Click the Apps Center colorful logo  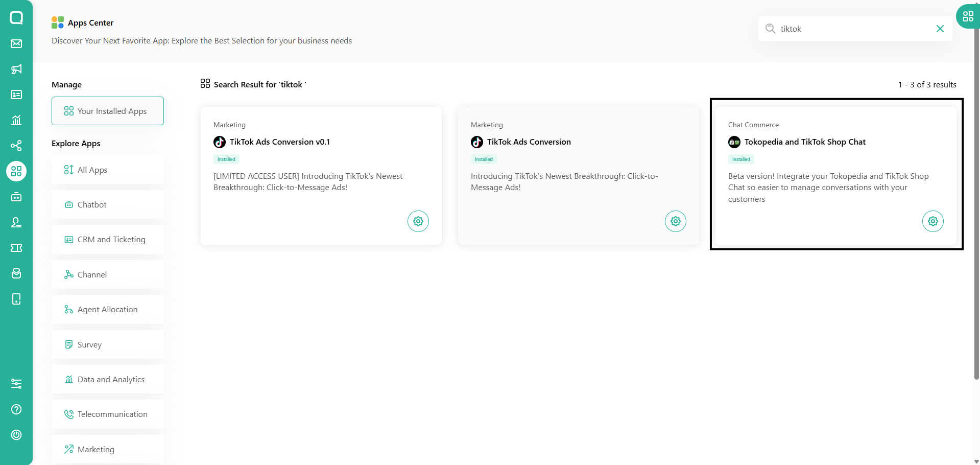(x=58, y=22)
